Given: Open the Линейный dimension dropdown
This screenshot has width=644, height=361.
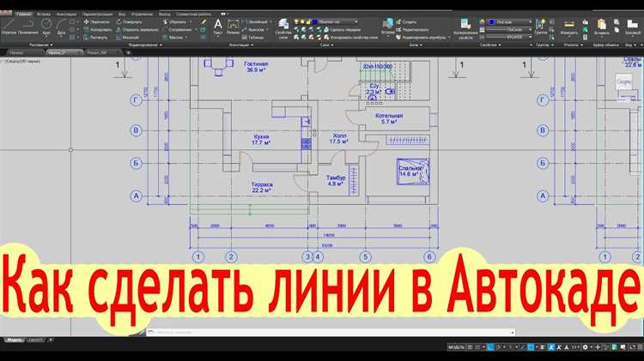Looking at the screenshot, I should [270, 21].
